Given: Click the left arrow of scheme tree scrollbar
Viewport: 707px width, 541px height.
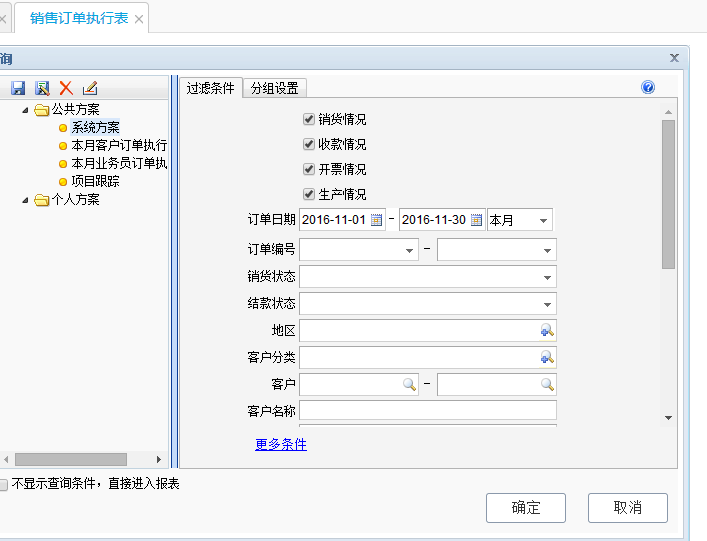Looking at the screenshot, I should 6,459.
